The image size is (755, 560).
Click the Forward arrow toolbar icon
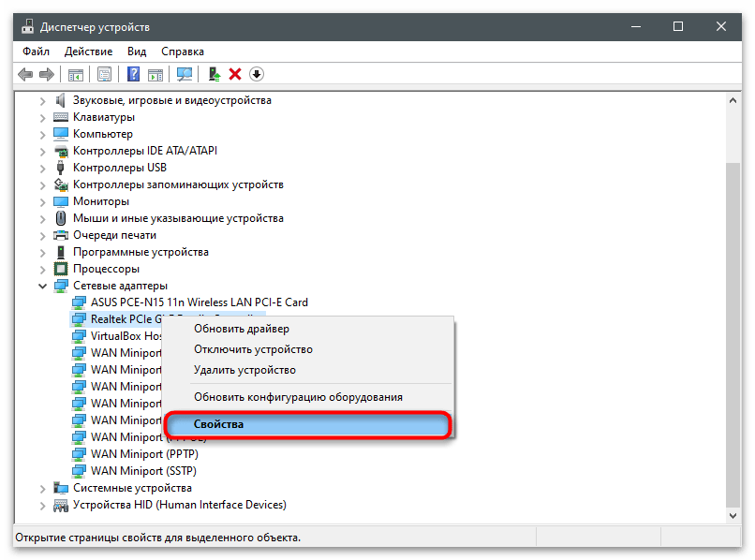click(46, 74)
